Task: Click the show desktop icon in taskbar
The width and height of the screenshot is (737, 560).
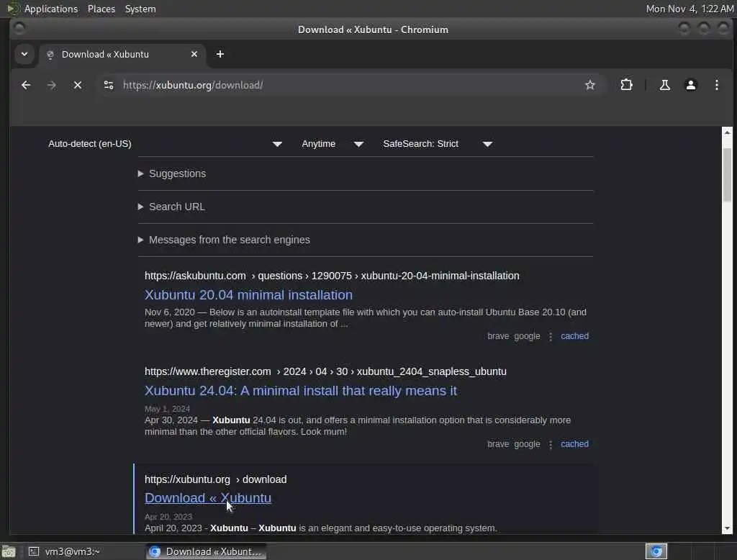Action: [9, 551]
